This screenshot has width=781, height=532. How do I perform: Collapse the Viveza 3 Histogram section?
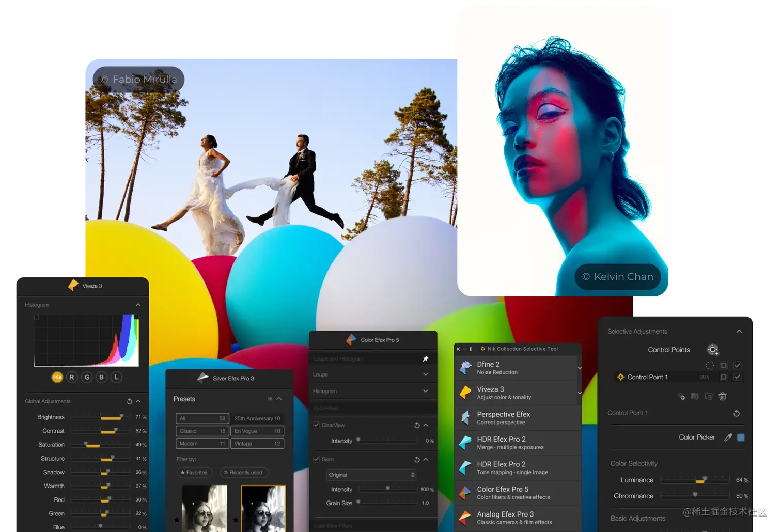138,305
